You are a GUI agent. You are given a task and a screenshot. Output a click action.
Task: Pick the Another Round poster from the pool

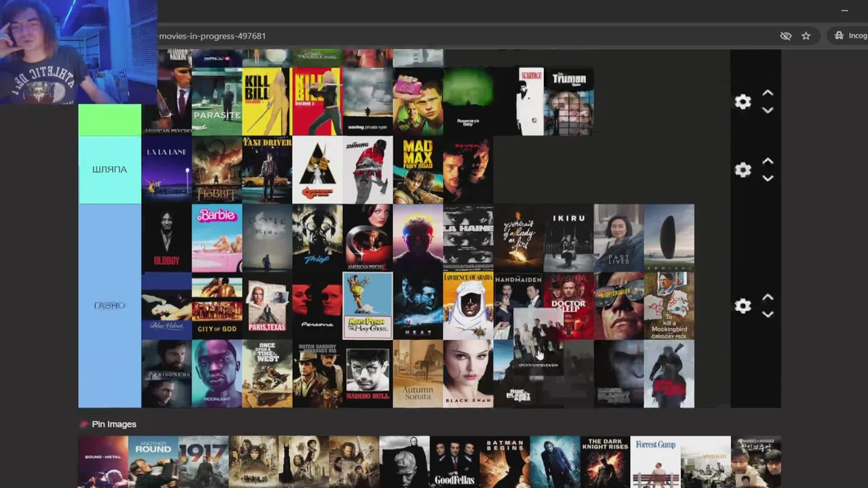click(153, 462)
